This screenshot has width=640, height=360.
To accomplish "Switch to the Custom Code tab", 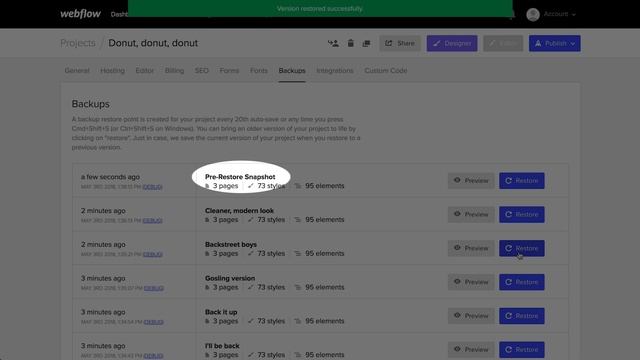I will (385, 71).
